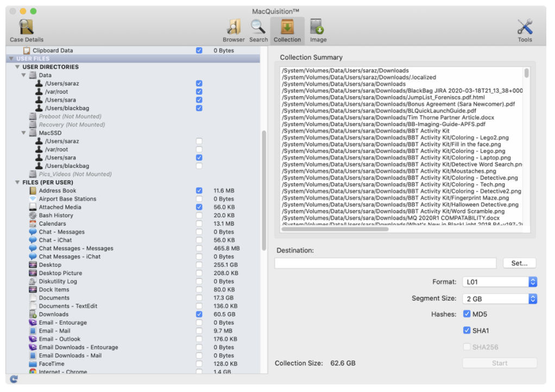Click the Desktop Picture row icon
Screen dimensions: 555x392
coord(33,273)
